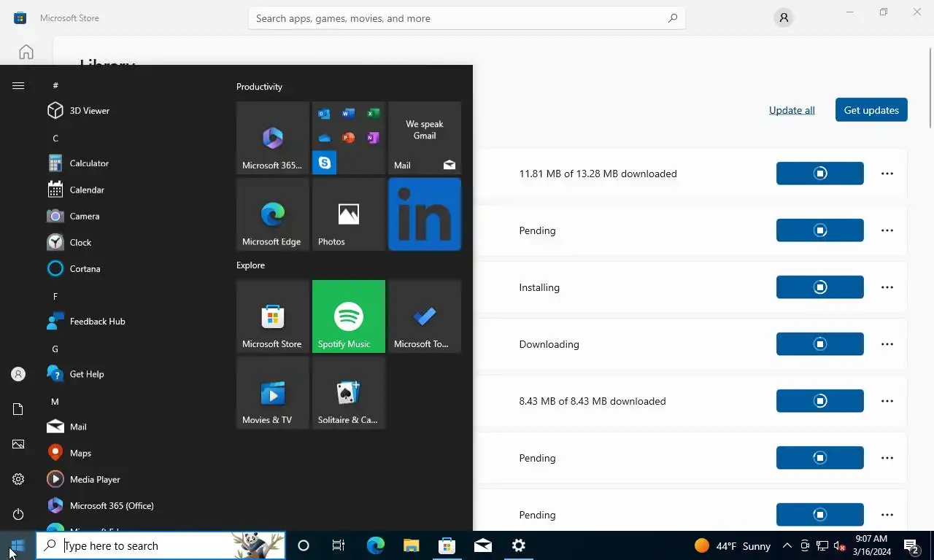Stop the 8.43 MB of 8.43 MB download
Screen dimensions: 934x560
(820, 401)
